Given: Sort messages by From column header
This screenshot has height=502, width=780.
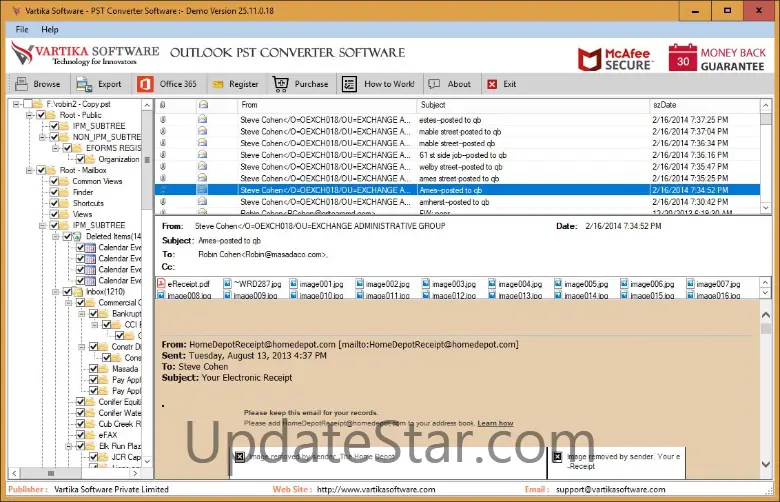Looking at the screenshot, I should 327,105.
